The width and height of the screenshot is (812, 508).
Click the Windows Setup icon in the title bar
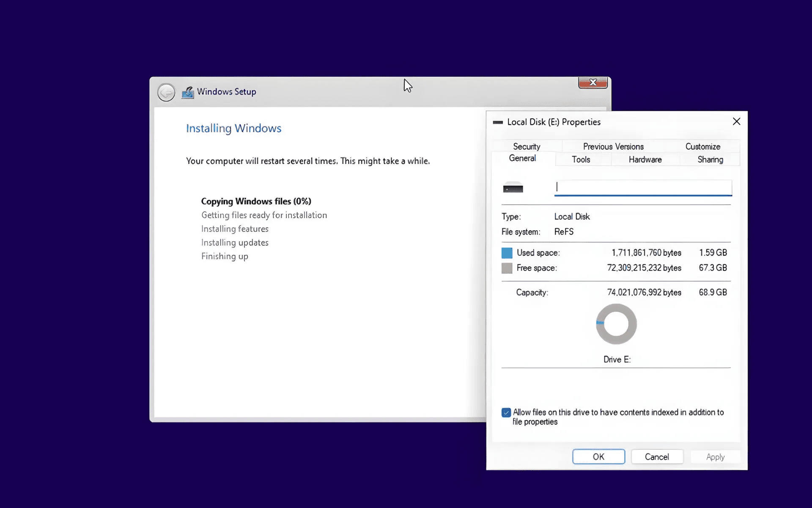click(187, 92)
